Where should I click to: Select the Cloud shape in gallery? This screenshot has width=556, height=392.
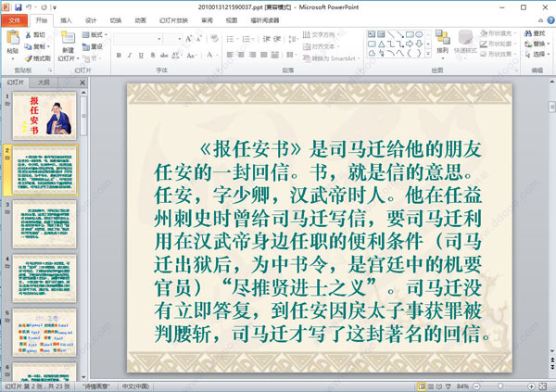(372, 54)
